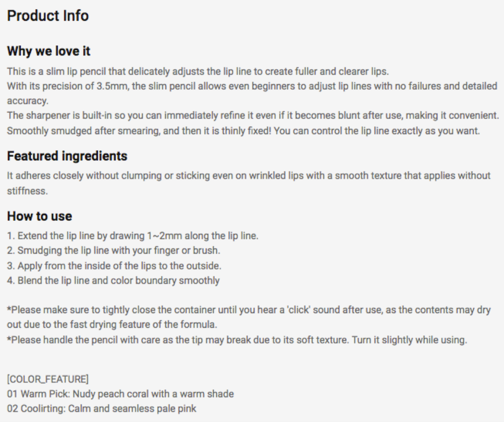Click the built-in sharpener sentence
The image size is (504, 422).
pyautogui.click(x=253, y=115)
